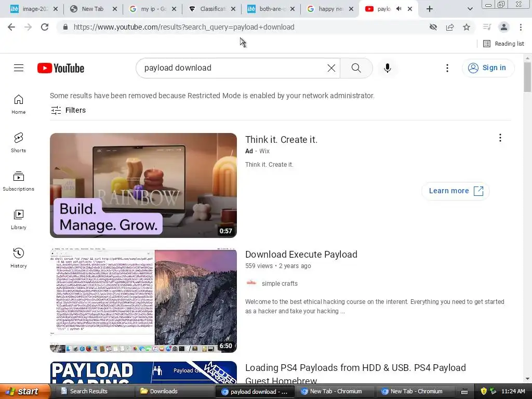This screenshot has height=399, width=532.
Task: Expand the search Filters options
Action: (68, 110)
